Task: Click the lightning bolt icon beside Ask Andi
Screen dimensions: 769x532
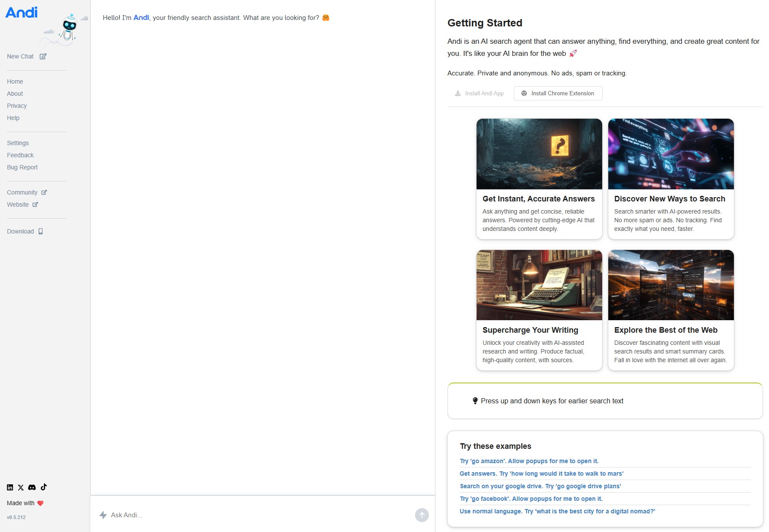Action: click(103, 515)
